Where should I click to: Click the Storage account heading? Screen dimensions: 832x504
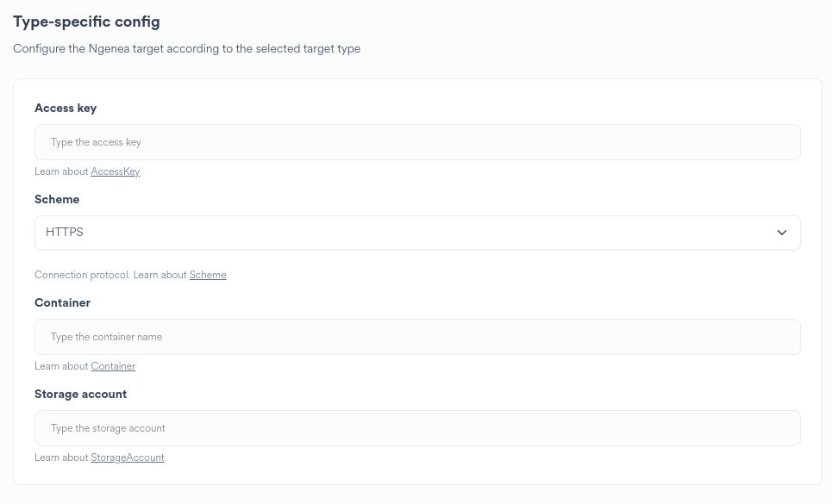click(x=80, y=394)
